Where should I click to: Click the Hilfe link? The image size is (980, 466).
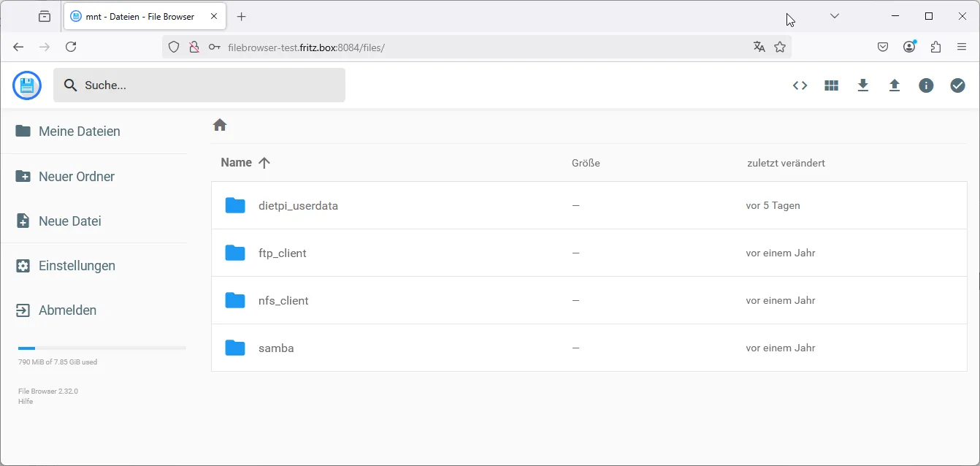pos(25,401)
